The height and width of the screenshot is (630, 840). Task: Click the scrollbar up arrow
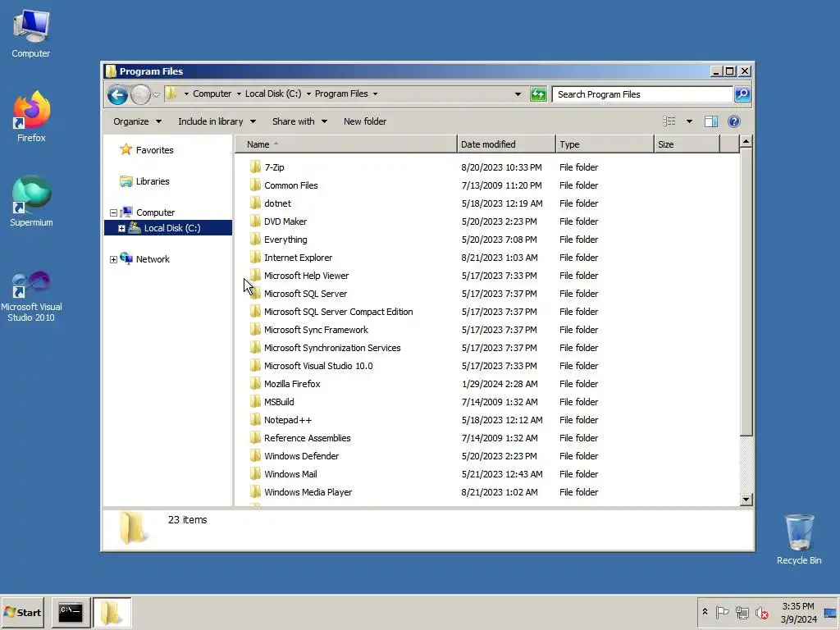click(x=746, y=142)
